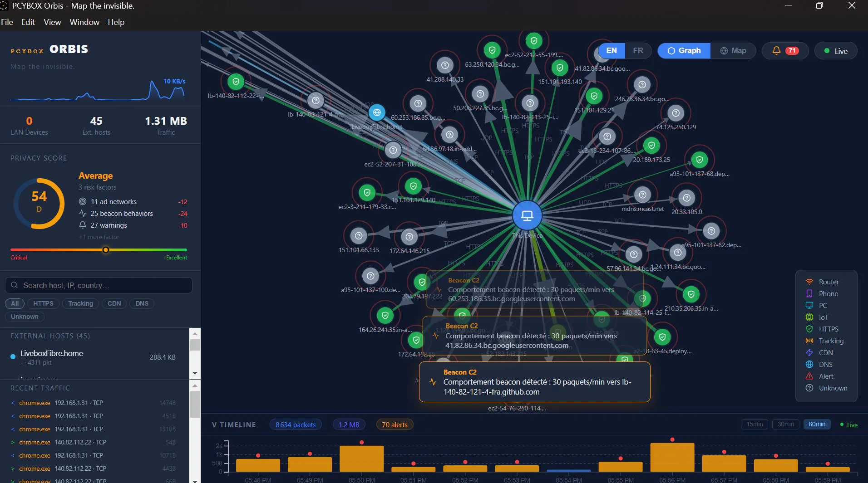The width and height of the screenshot is (868, 483).
Task: Select the ec2-52-207-31-183 node
Action: (393, 150)
